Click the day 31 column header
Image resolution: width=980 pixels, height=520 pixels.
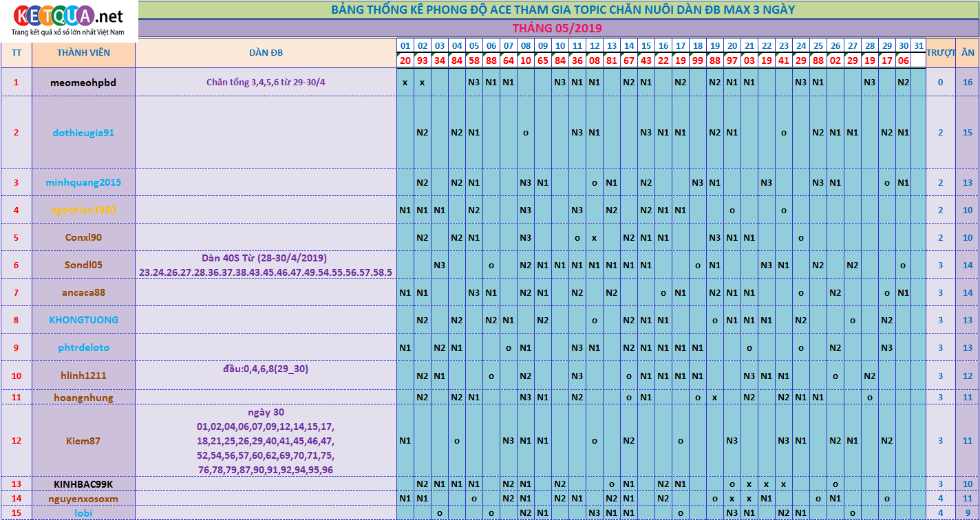tap(919, 46)
